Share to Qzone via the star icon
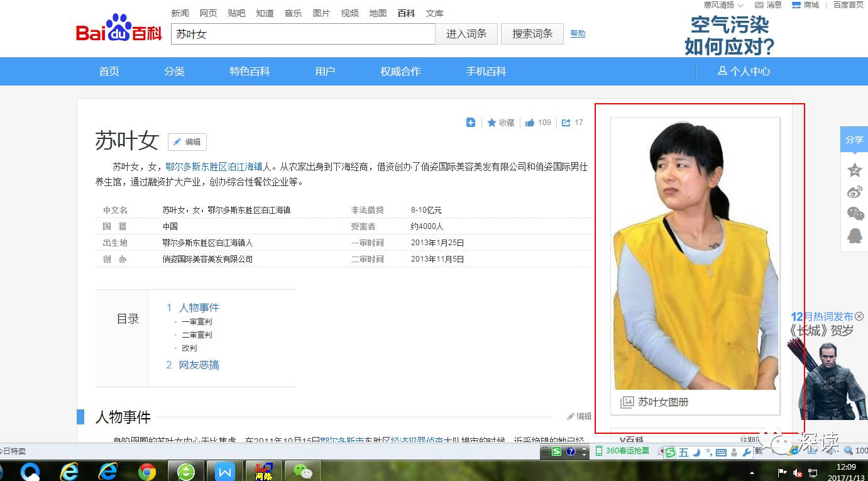The width and height of the screenshot is (868, 481). (855, 170)
